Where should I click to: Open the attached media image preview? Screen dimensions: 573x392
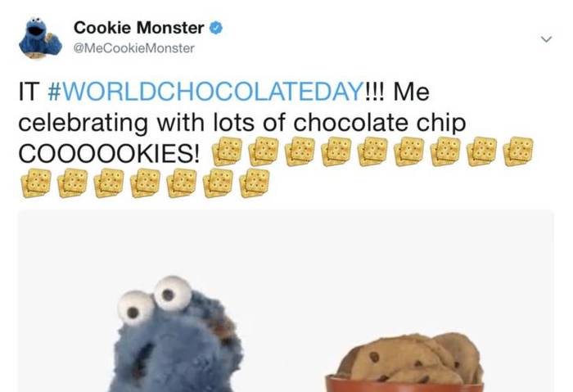pos(286,300)
